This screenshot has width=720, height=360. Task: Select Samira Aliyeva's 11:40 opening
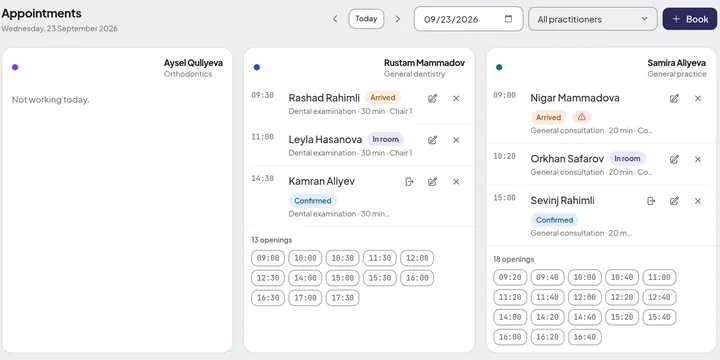(547, 297)
